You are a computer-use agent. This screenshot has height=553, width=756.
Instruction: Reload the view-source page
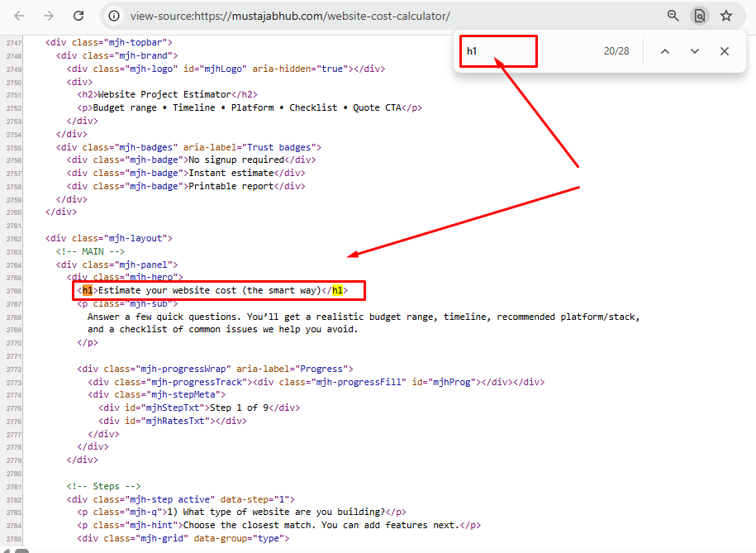[78, 16]
